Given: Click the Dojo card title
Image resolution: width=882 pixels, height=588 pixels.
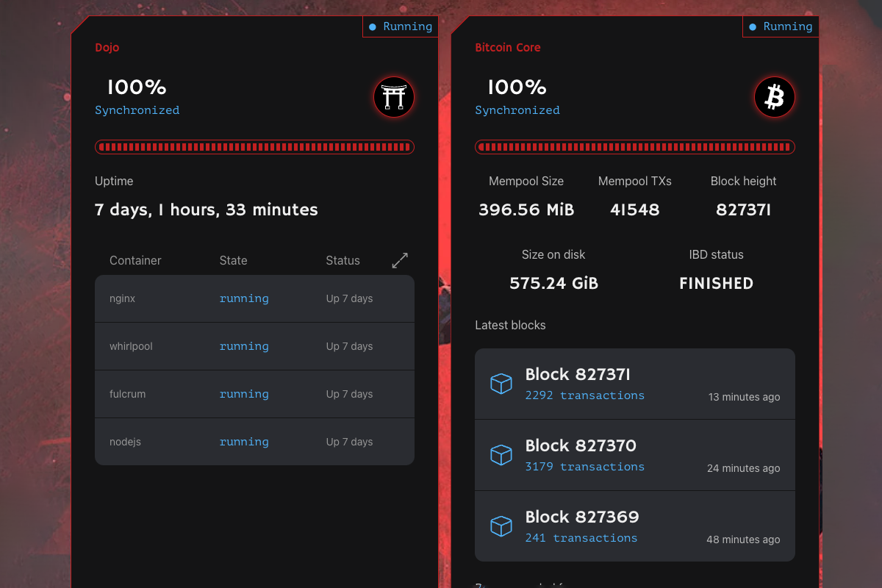Looking at the screenshot, I should click(107, 48).
